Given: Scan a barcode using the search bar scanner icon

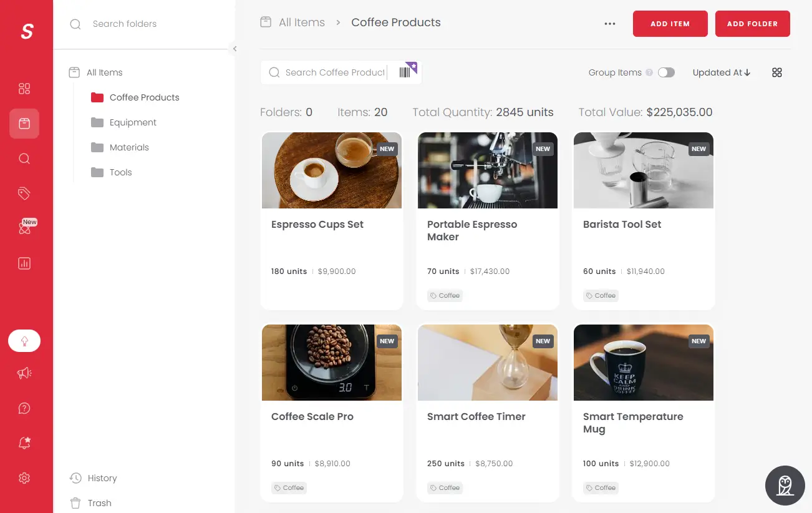Looking at the screenshot, I should click(406, 72).
